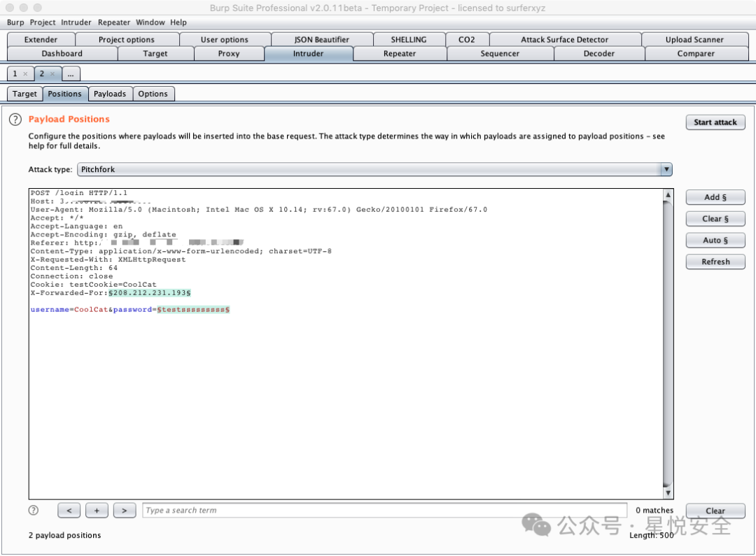
Task: Click the User-Agent header line
Action: tap(259, 210)
